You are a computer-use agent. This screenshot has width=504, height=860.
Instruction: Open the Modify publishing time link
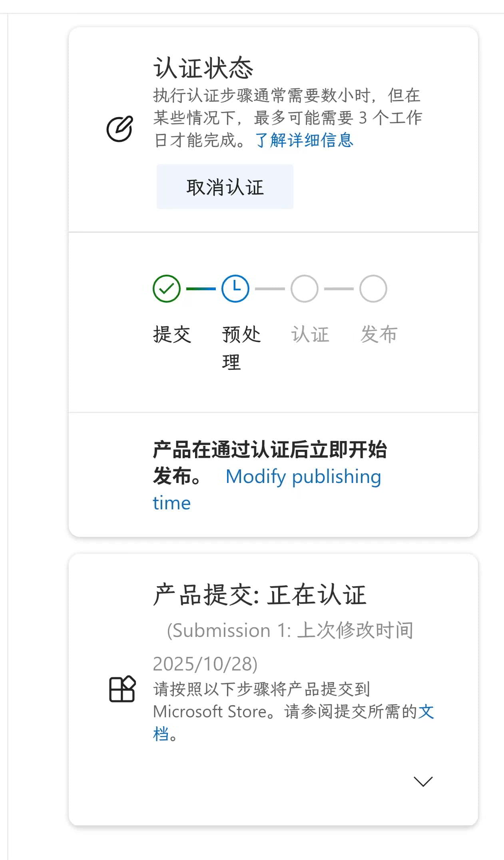303,477
